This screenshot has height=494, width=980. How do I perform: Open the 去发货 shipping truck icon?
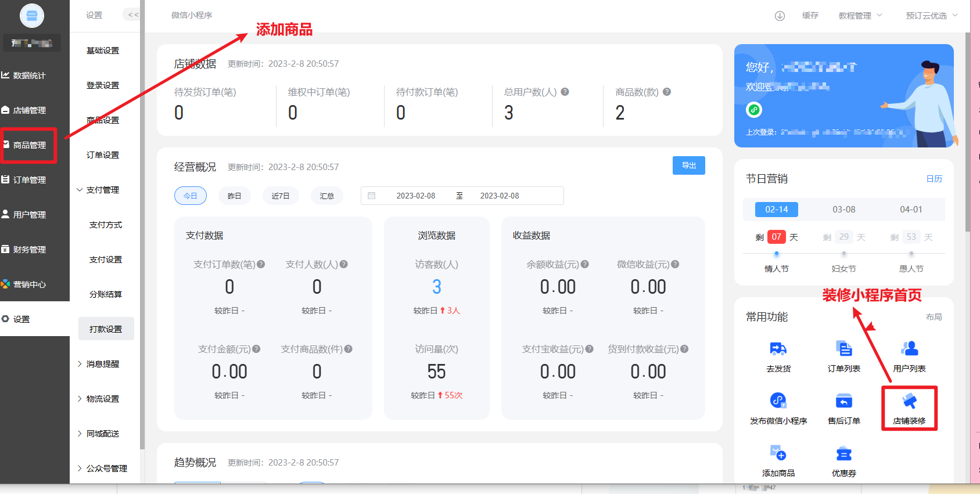(778, 349)
